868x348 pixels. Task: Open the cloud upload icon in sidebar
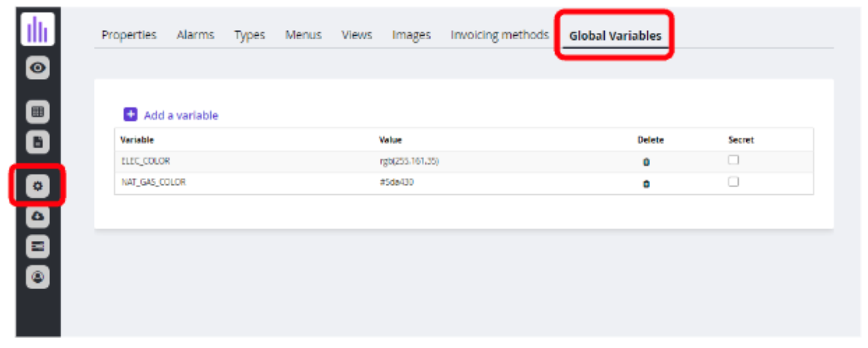(38, 216)
